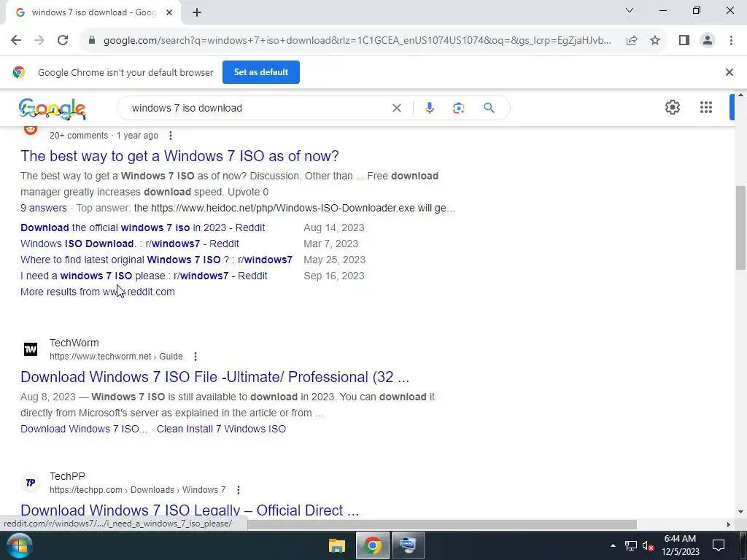Open the Google apps grid
Screen dimensions: 747x560
(x=706, y=107)
